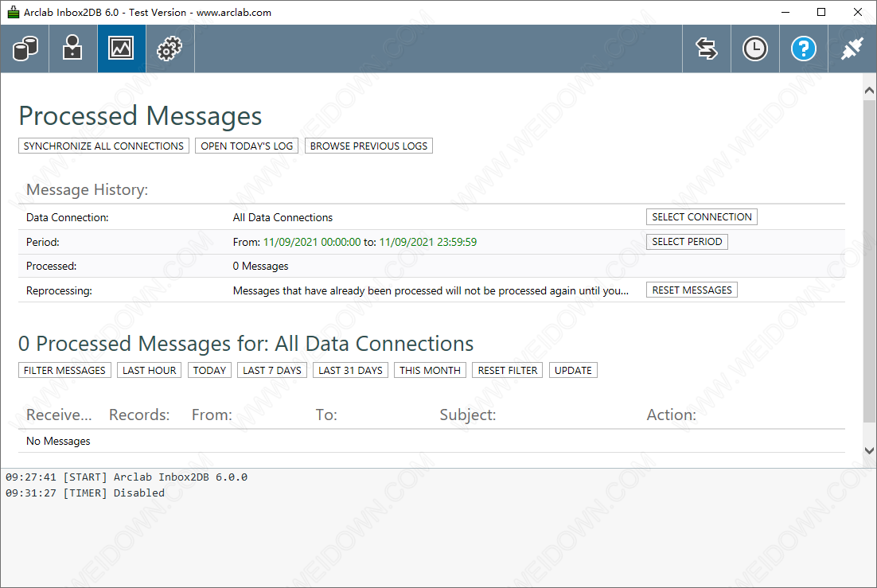This screenshot has height=588, width=877.
Task: Click SYNCHRONIZE ALL CONNECTIONS button
Action: [103, 146]
